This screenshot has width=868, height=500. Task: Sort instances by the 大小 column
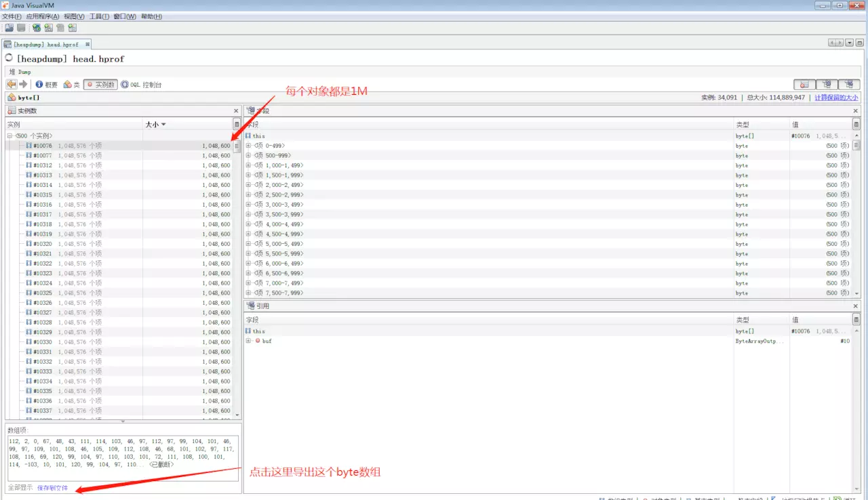[x=187, y=125]
